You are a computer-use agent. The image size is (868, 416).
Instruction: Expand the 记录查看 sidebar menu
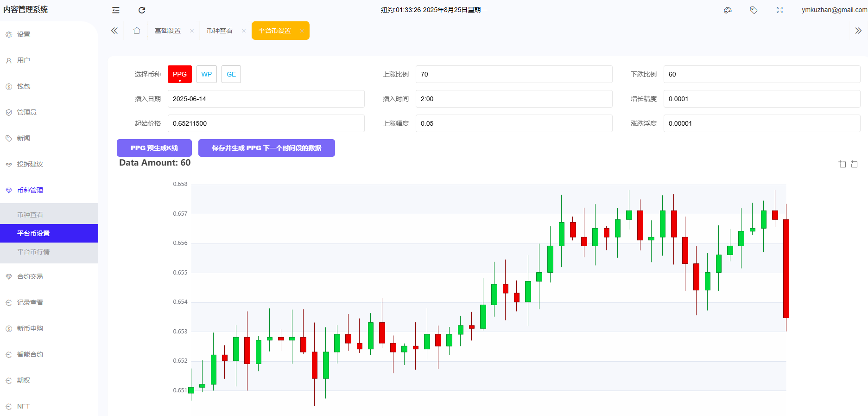coord(30,302)
